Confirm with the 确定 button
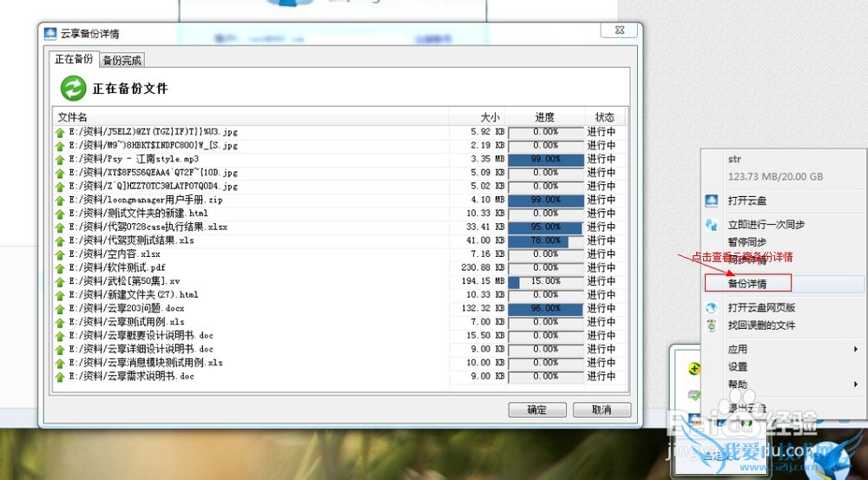868x480 pixels. coord(537,410)
